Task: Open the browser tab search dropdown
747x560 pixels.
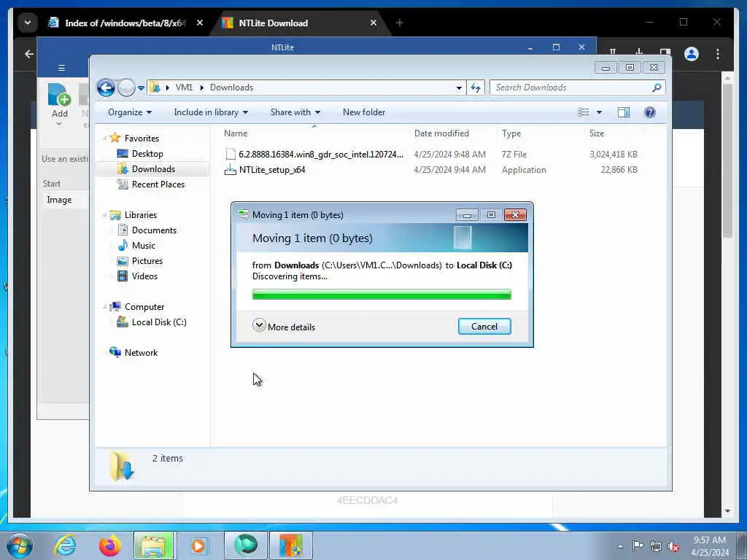Action: coord(28,23)
